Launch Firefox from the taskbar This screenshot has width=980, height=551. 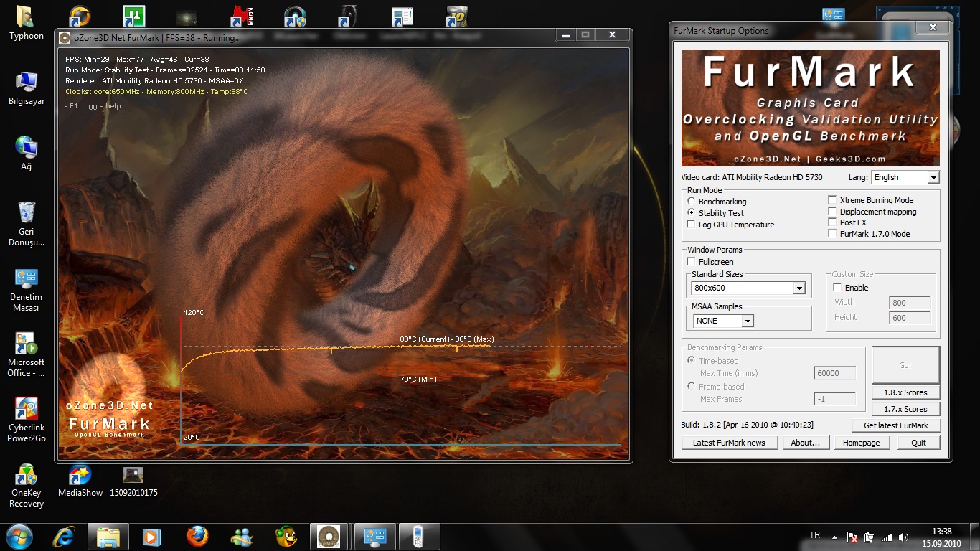[x=197, y=537]
